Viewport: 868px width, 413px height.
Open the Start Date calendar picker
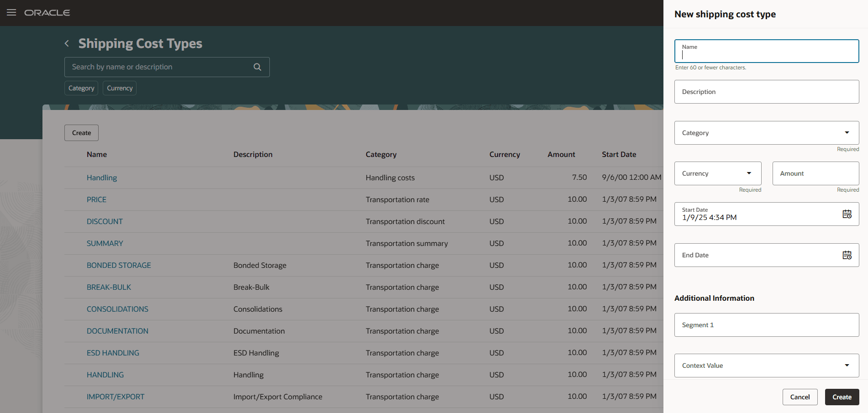(x=847, y=214)
